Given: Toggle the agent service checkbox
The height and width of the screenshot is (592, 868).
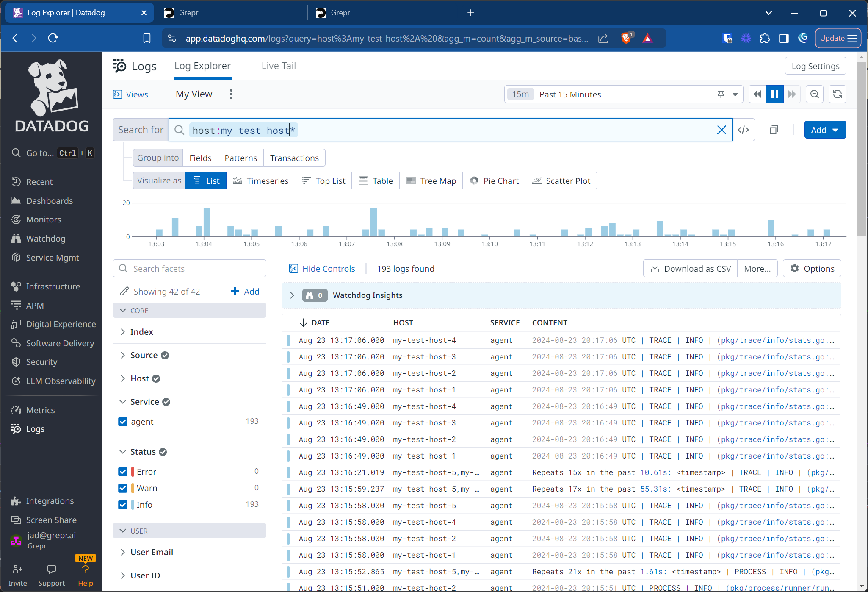Looking at the screenshot, I should [123, 422].
